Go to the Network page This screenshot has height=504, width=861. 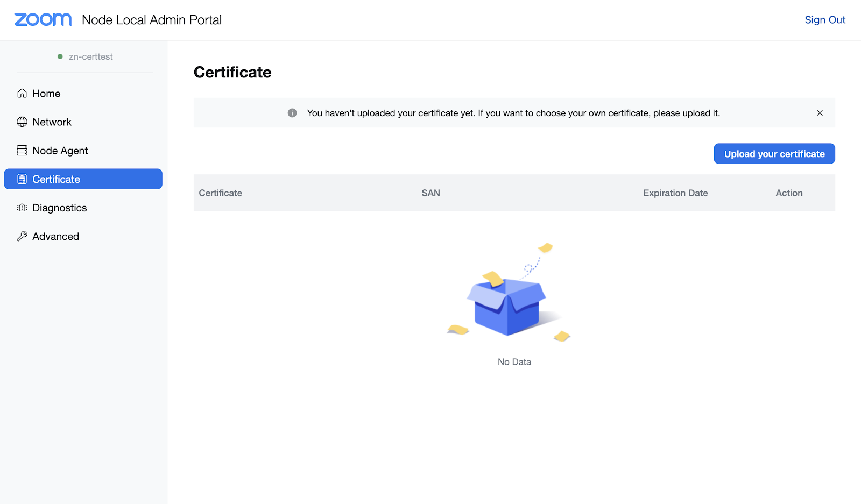click(52, 122)
